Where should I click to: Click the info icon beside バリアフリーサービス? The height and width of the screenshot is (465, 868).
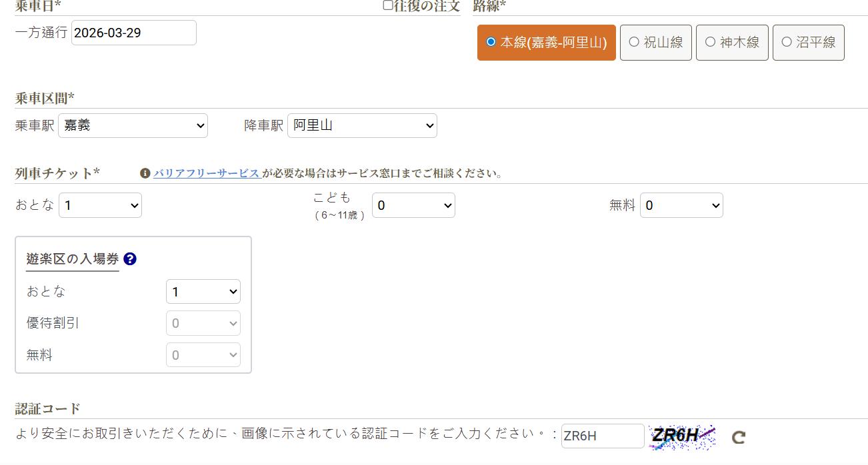click(x=145, y=173)
